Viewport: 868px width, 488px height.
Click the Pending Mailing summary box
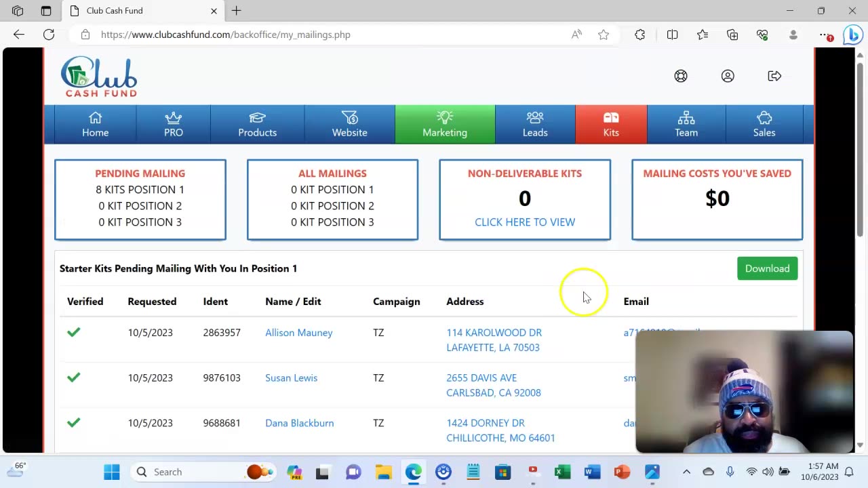click(x=140, y=199)
